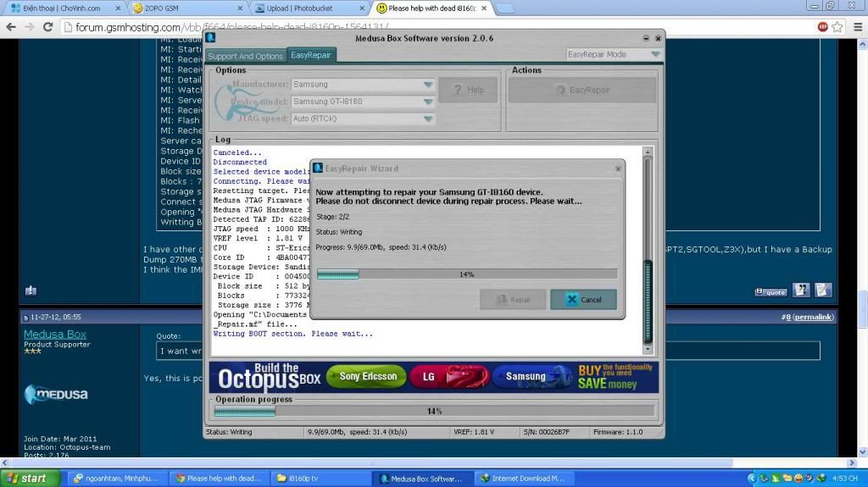This screenshot has width=868, height=487.
Task: Click the LG banner button
Action: [449, 377]
